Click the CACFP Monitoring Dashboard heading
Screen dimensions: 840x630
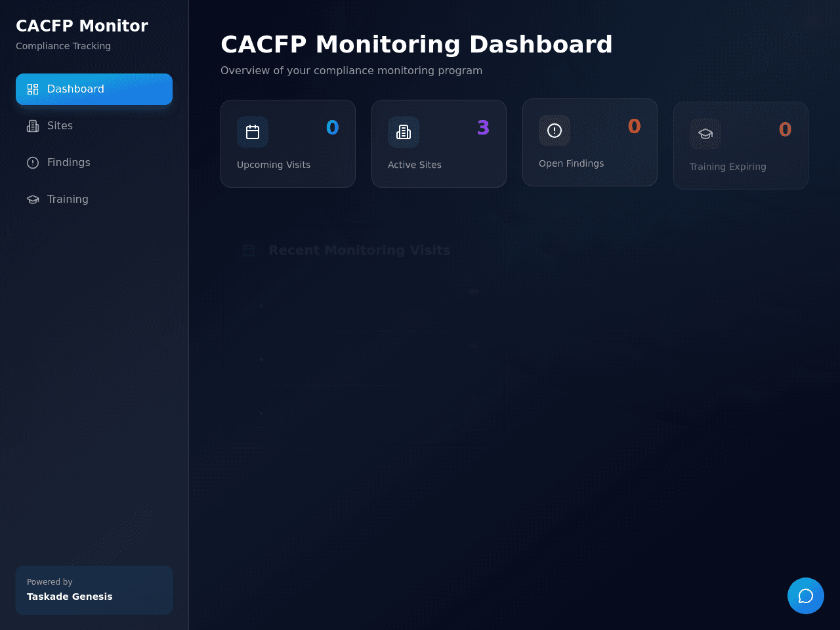pos(417,45)
